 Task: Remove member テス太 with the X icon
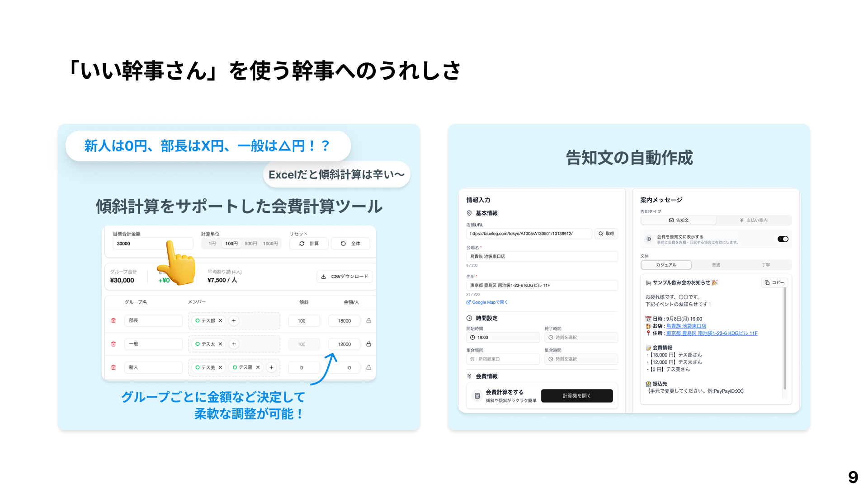(x=221, y=344)
